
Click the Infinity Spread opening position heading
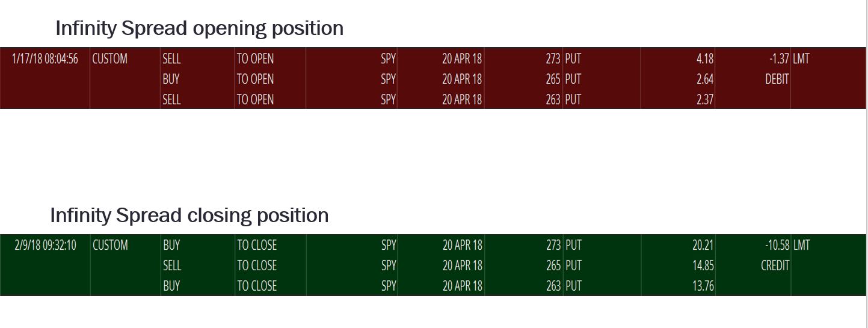200,29
